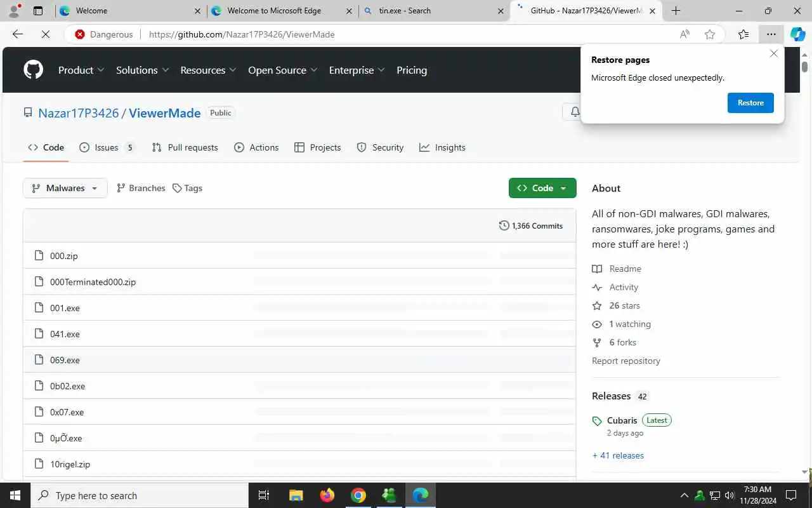Screen dimensions: 812x508
Task: Open the tab actions menu icon
Action: [x=38, y=11]
